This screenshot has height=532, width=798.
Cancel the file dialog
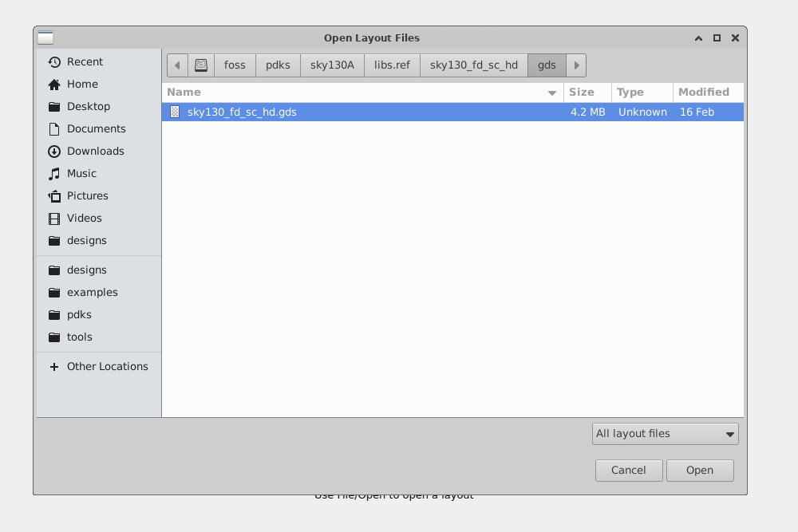pyautogui.click(x=628, y=470)
